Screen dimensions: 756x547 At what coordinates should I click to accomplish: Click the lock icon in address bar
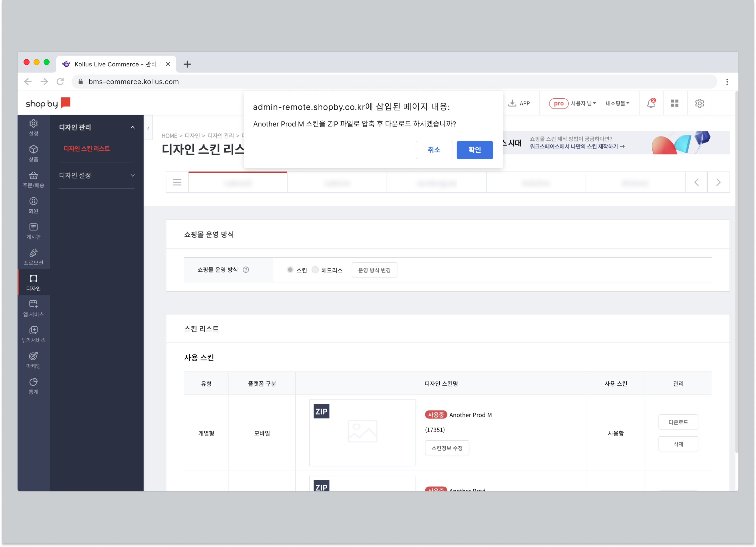(80, 82)
